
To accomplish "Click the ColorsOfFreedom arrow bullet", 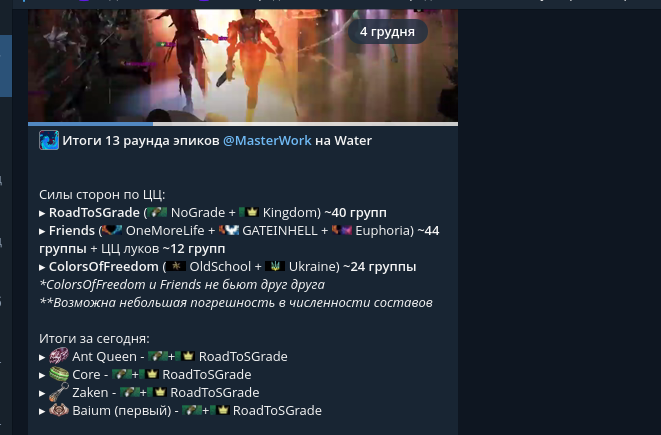I will coord(42,267).
